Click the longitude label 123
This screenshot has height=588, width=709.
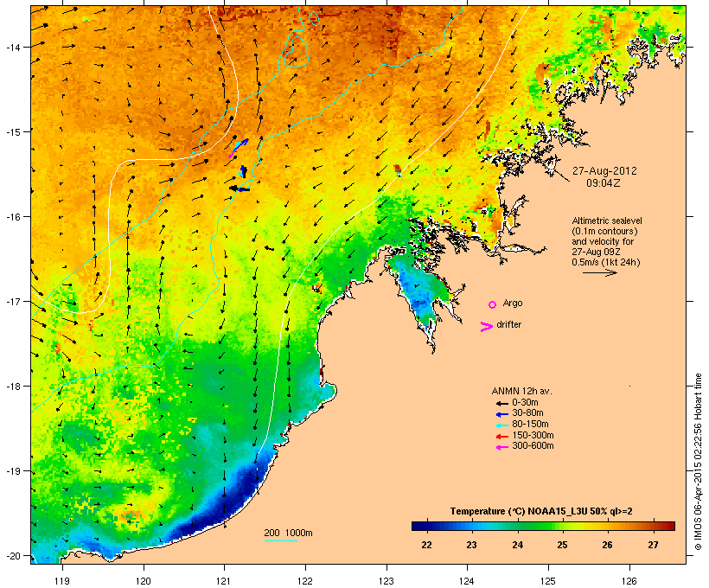[x=386, y=581]
